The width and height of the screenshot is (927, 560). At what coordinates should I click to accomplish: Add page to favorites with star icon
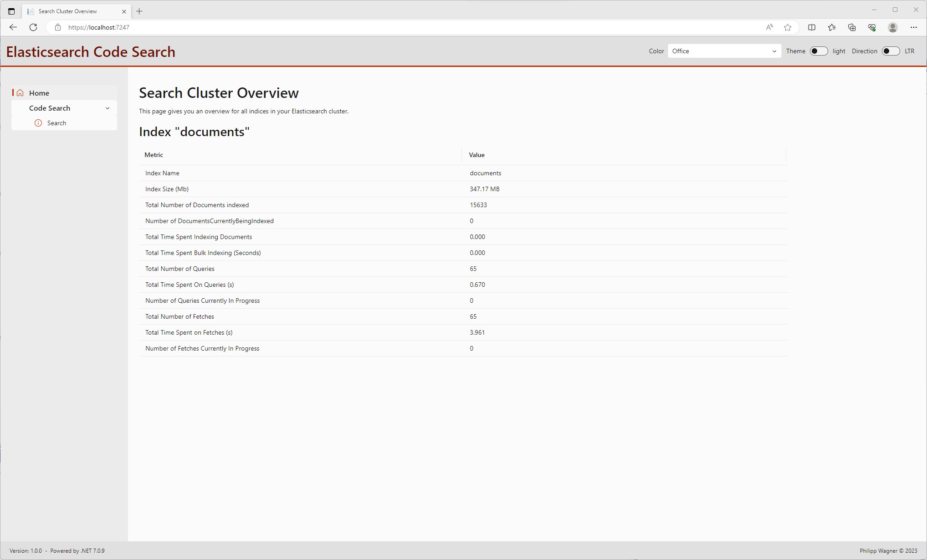788,27
